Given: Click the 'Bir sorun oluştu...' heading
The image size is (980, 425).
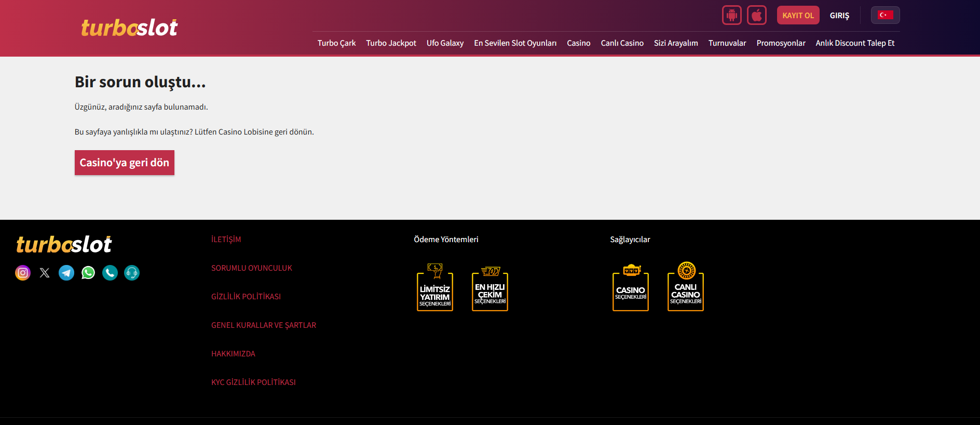Looking at the screenshot, I should [x=140, y=82].
